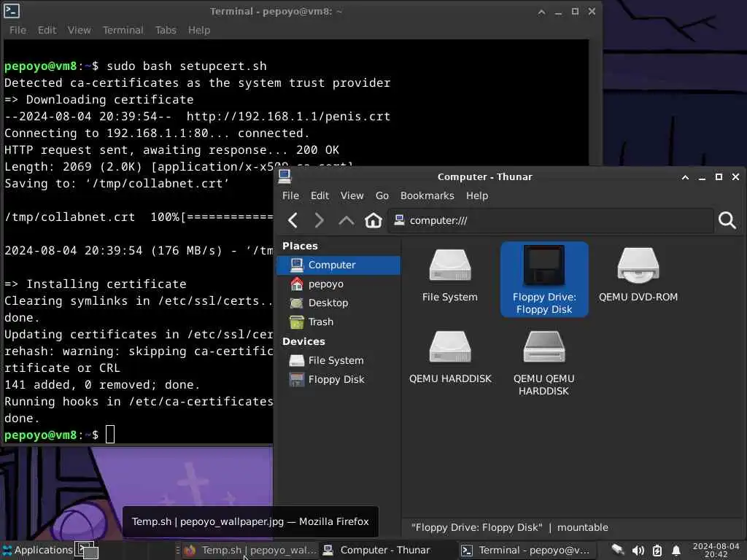747x560 pixels.
Task: Open pepoyo home in sidebar
Action: pyautogui.click(x=338, y=284)
